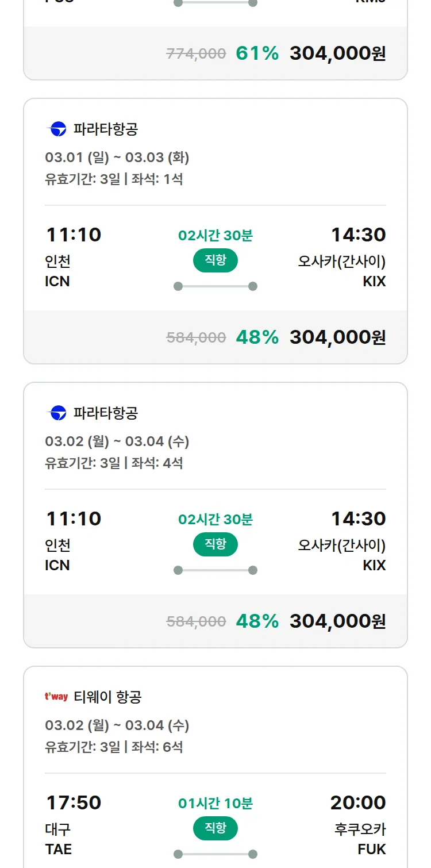Open the 파라타항공 name in the 1석 card
This screenshot has height=868, width=431.
click(x=106, y=129)
